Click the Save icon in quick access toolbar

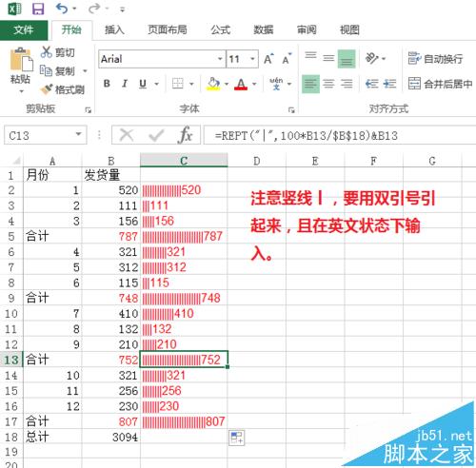click(x=38, y=9)
